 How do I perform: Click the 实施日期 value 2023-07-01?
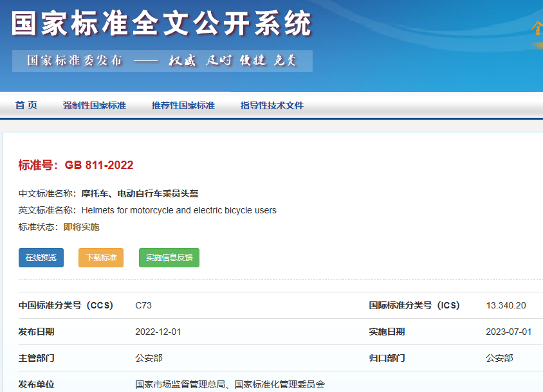508,332
